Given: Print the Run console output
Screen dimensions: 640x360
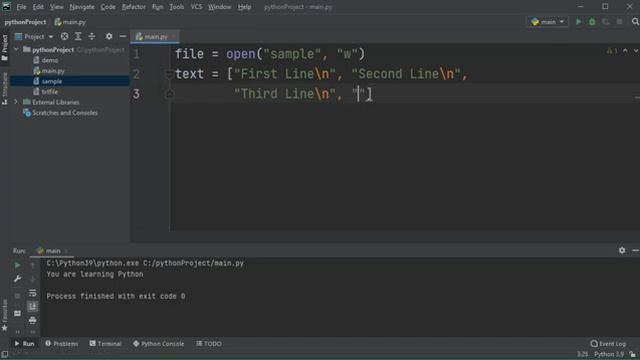Looking at the screenshot, I should click(33, 320).
